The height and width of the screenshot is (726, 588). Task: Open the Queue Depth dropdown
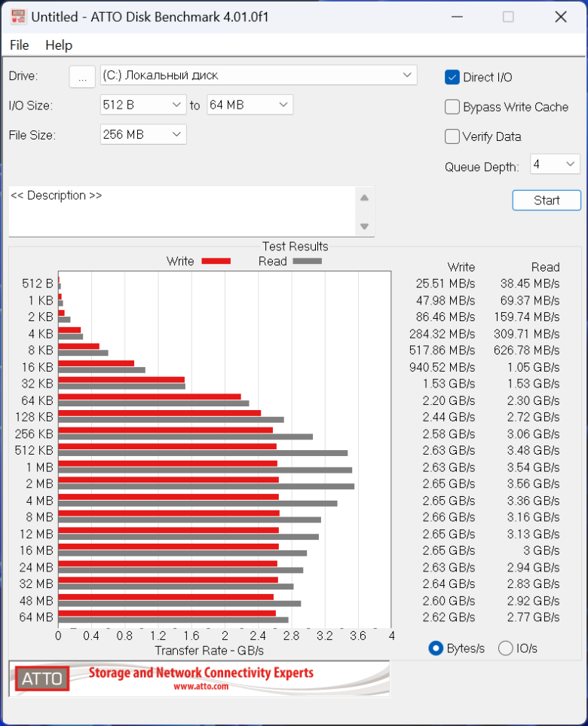[x=555, y=164]
